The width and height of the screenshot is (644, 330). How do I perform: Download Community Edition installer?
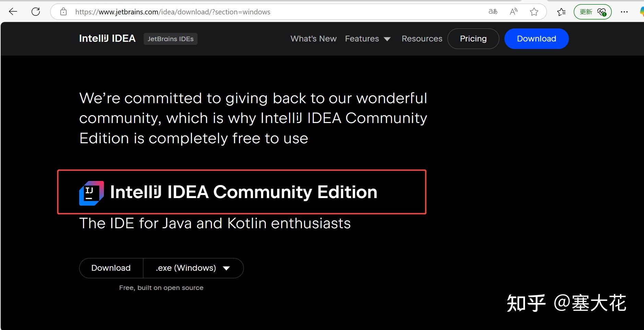pos(111,268)
